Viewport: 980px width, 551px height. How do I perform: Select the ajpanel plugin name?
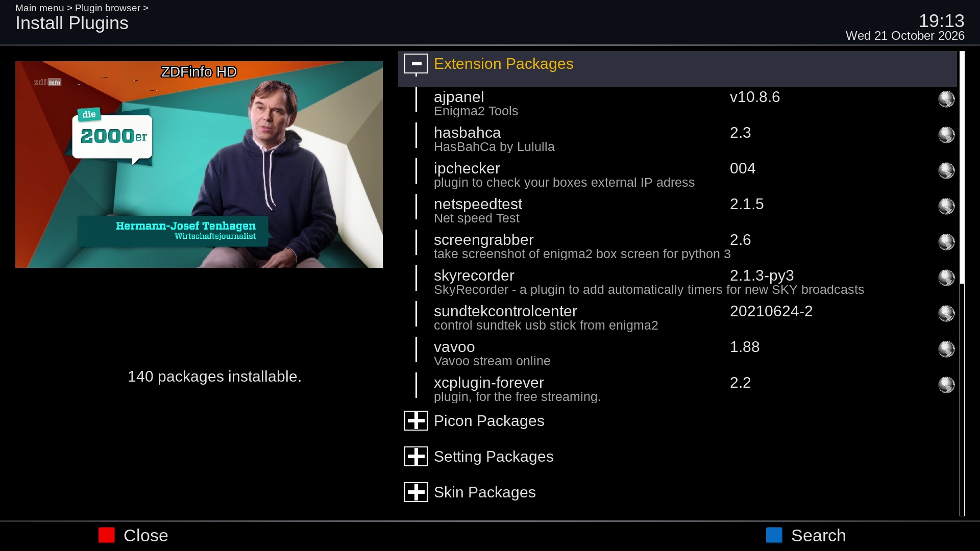tap(459, 97)
